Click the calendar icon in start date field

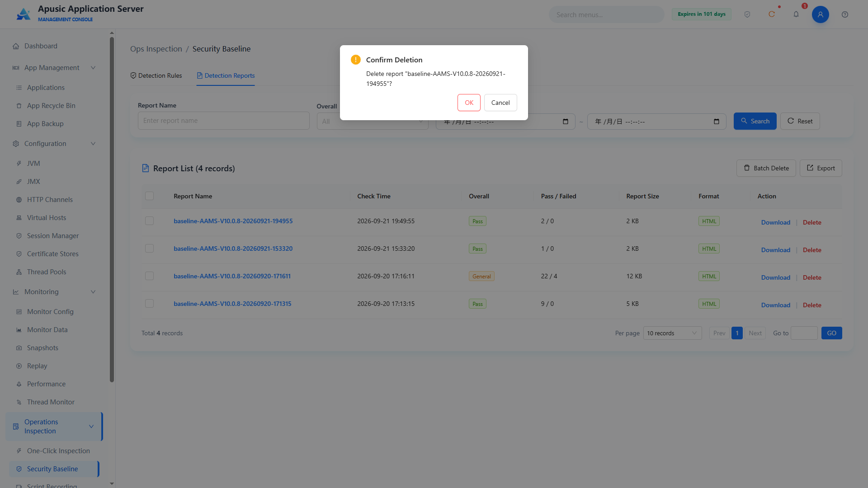coord(566,122)
